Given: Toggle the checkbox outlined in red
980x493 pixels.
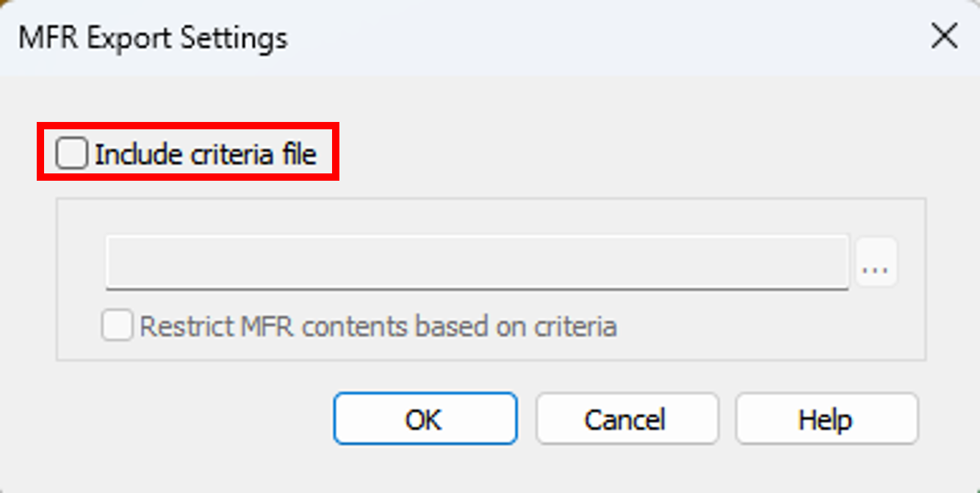Looking at the screenshot, I should pos(72,154).
